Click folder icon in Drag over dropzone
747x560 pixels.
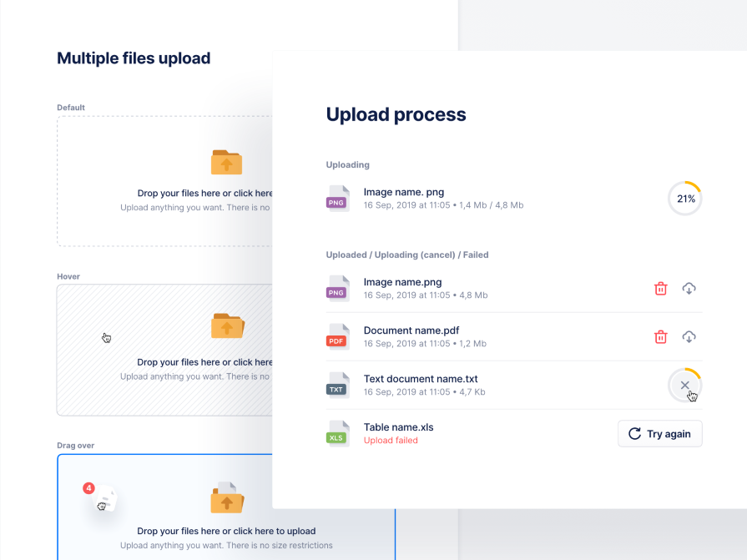point(227,498)
